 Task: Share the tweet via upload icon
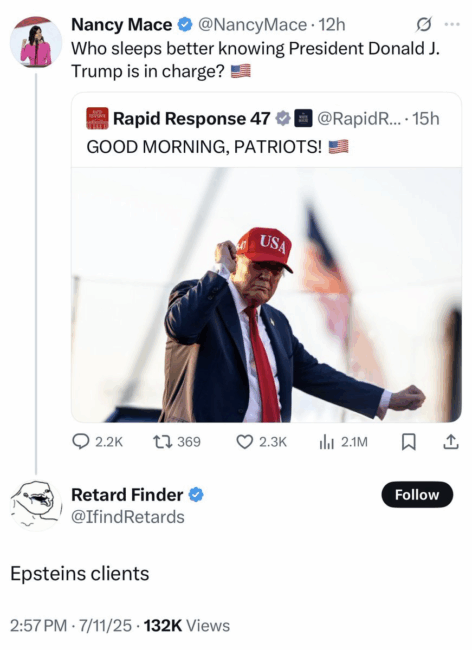pyautogui.click(x=451, y=442)
